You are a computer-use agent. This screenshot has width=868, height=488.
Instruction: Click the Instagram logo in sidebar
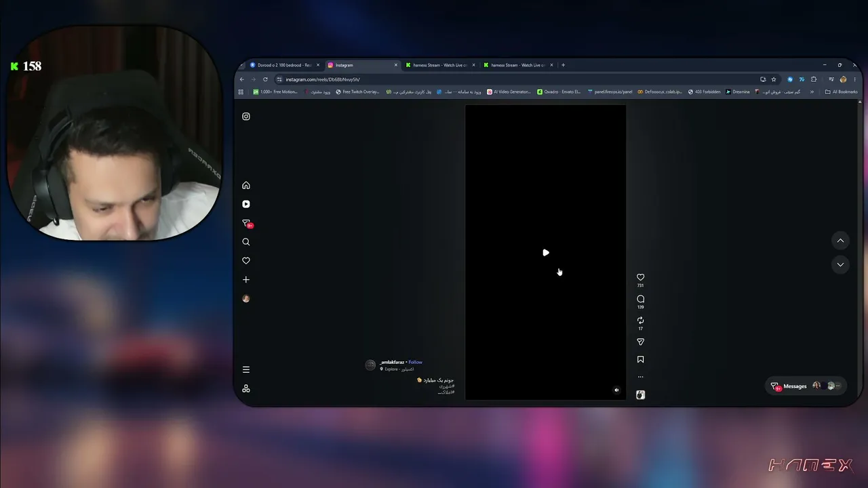click(246, 117)
